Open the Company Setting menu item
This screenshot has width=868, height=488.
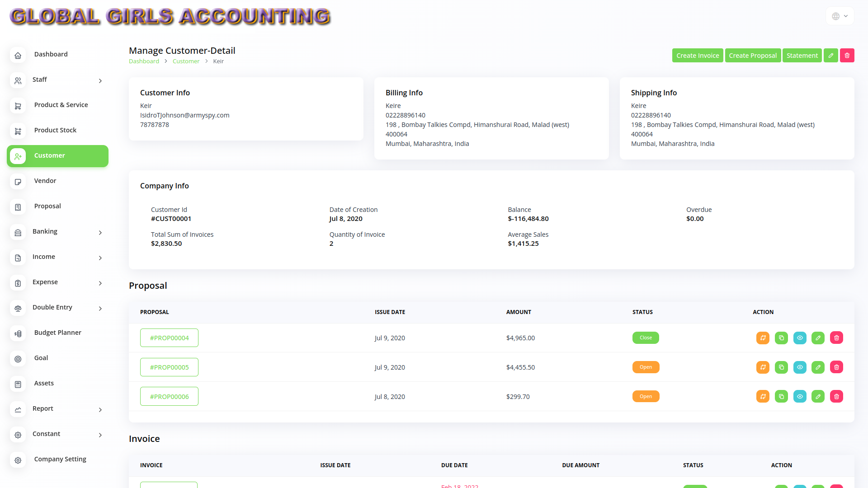tap(57, 460)
